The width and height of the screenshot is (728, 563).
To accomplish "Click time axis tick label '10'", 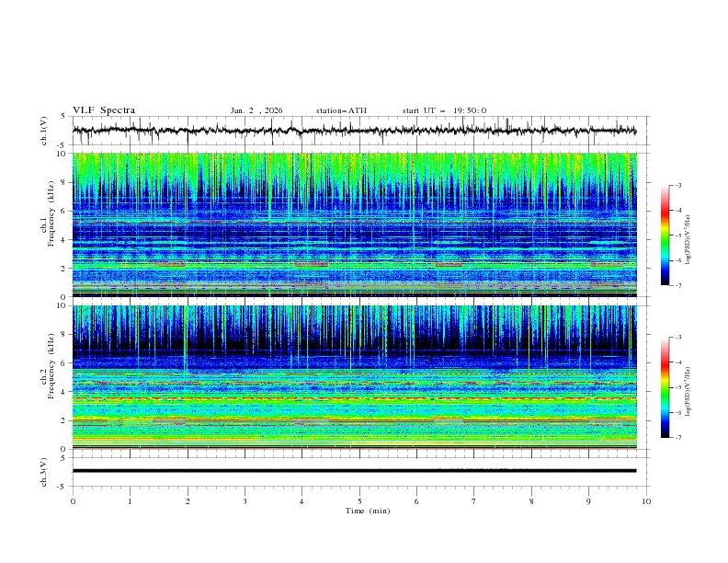I will click(646, 501).
